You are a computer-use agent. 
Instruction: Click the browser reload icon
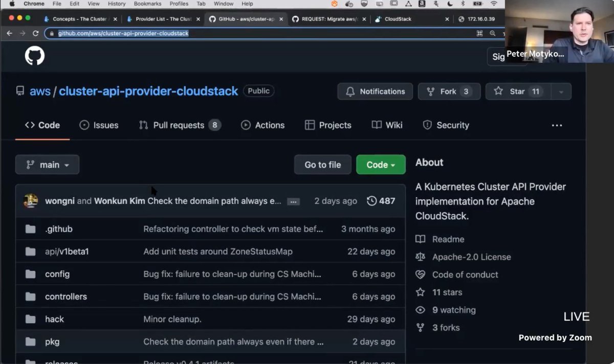tap(35, 33)
